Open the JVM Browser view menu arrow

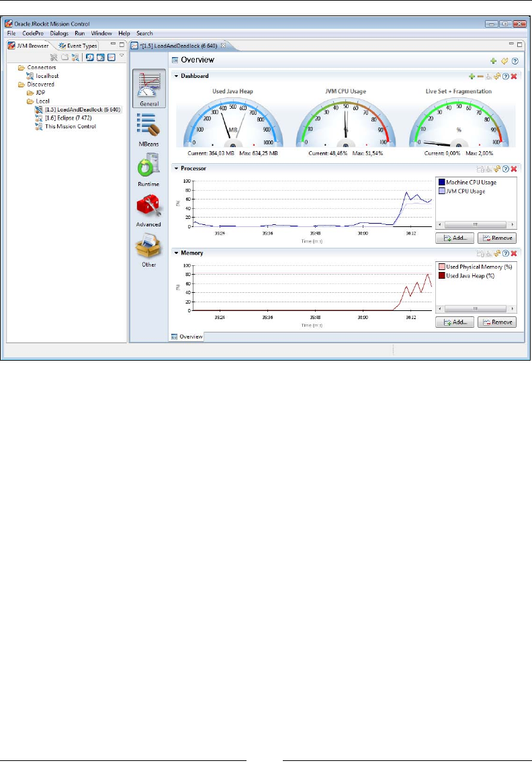pos(122,56)
